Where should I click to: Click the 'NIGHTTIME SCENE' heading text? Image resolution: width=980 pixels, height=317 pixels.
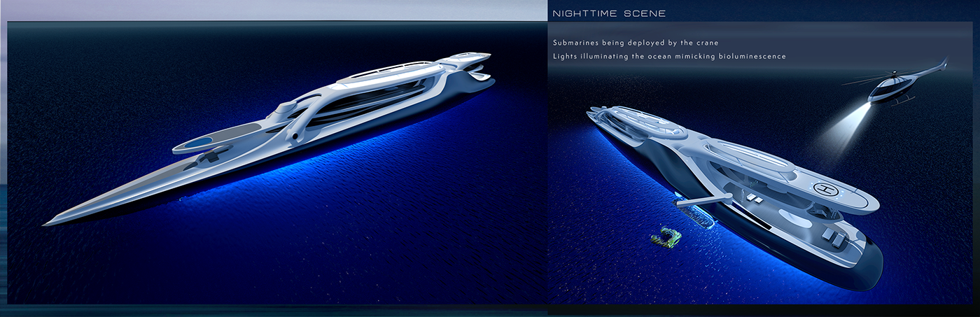[x=609, y=13]
